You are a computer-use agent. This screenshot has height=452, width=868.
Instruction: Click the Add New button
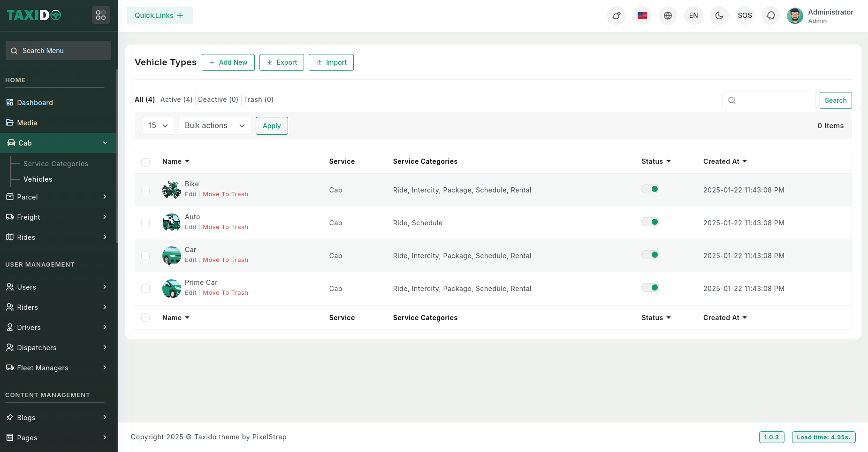(228, 62)
